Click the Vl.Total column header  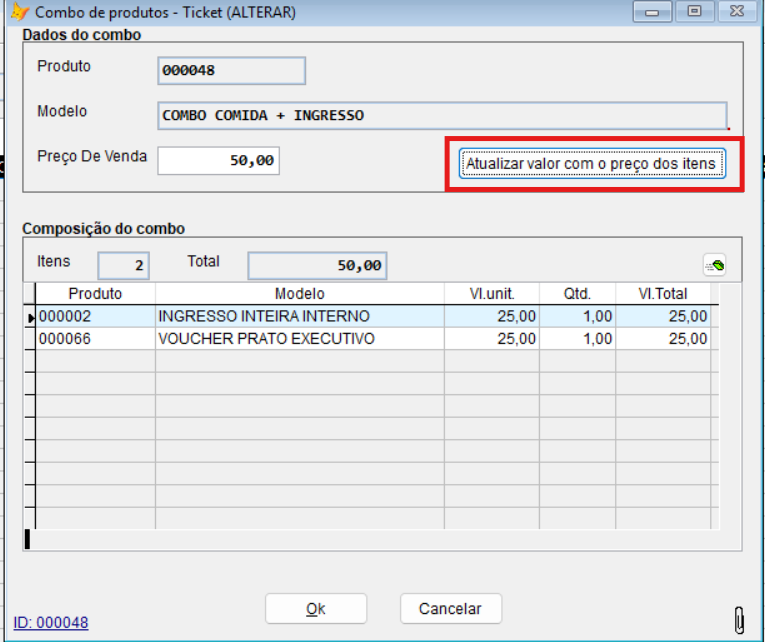(x=663, y=293)
